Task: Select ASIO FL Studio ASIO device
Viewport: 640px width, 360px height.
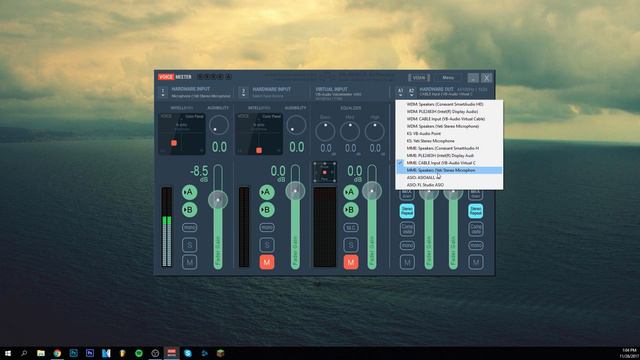Action: click(x=449, y=185)
